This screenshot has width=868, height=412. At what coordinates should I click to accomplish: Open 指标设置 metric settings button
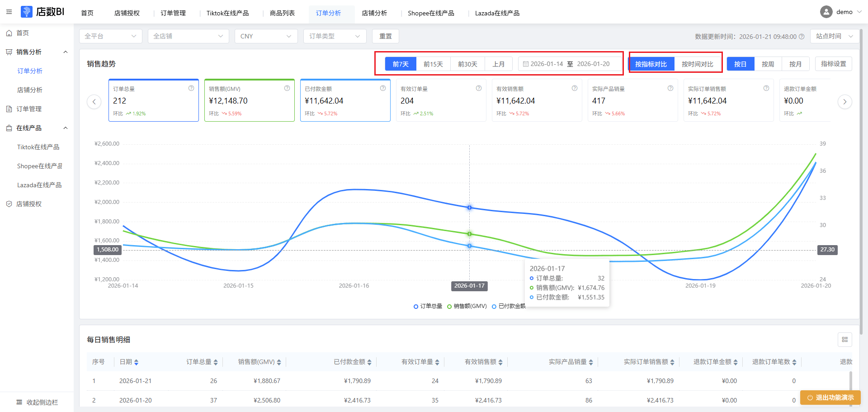point(833,64)
